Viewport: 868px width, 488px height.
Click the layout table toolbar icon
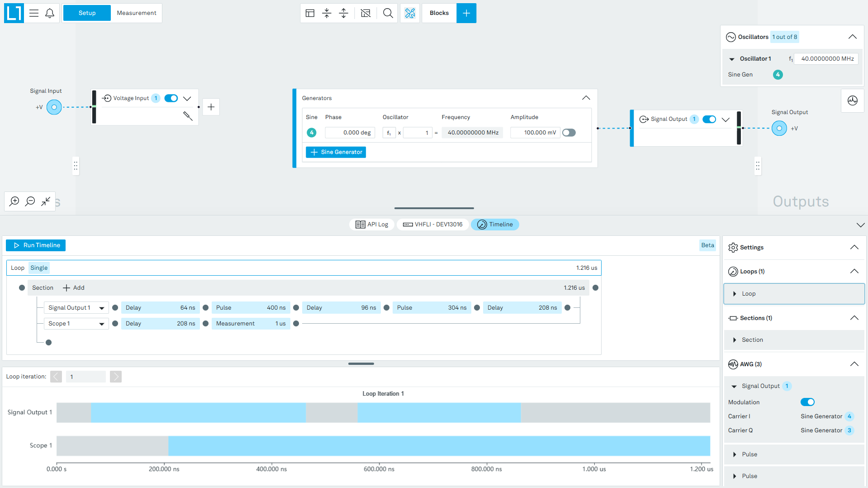(310, 13)
